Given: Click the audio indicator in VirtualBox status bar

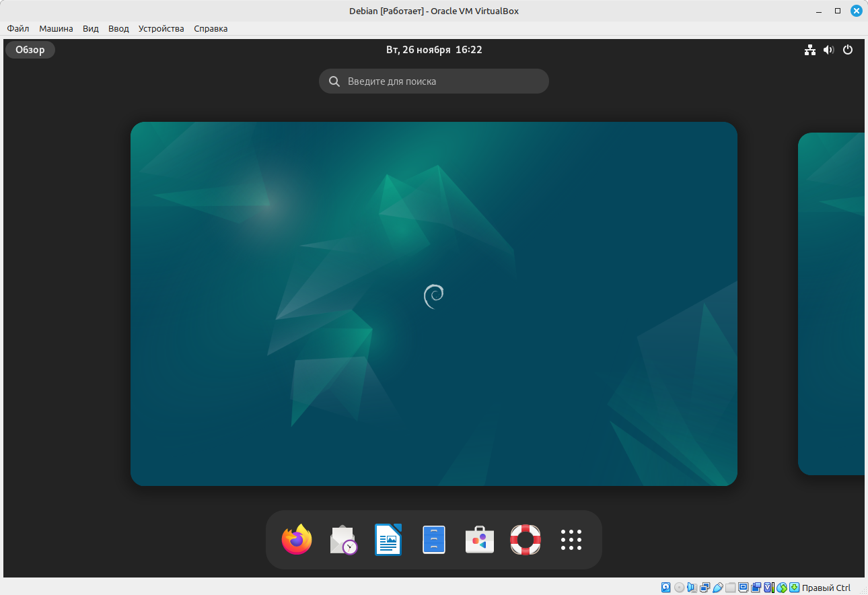Looking at the screenshot, I should click(692, 588).
